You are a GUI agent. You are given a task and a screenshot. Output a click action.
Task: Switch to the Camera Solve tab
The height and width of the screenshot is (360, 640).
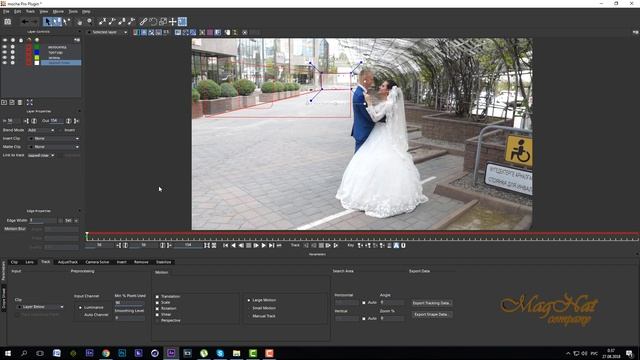coord(97,262)
